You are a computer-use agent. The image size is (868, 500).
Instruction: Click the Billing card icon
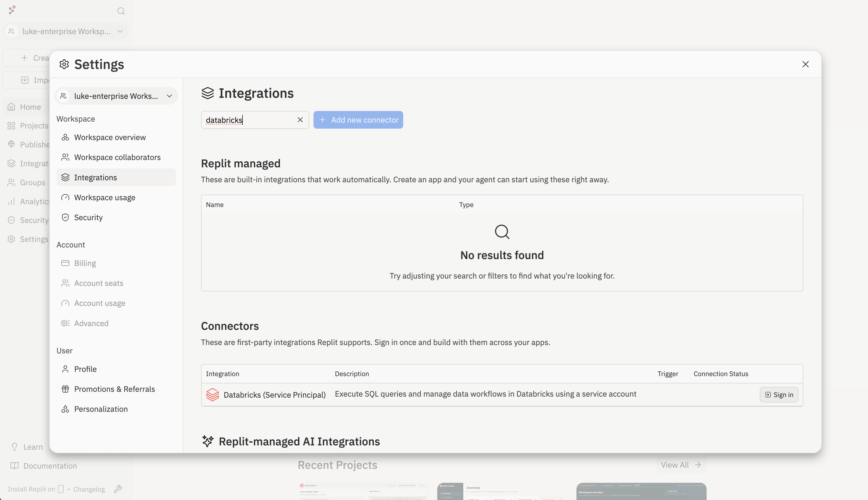pos(65,263)
